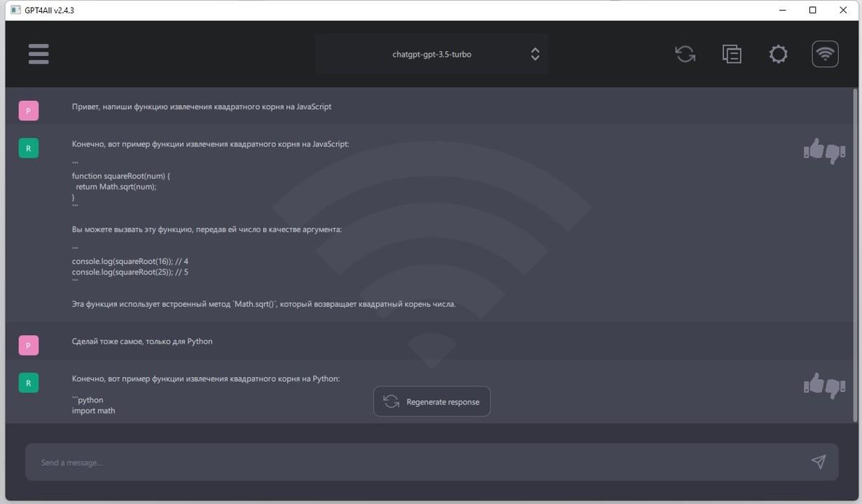
Task: Click the chat vertical scrollbar
Action: click(x=855, y=255)
